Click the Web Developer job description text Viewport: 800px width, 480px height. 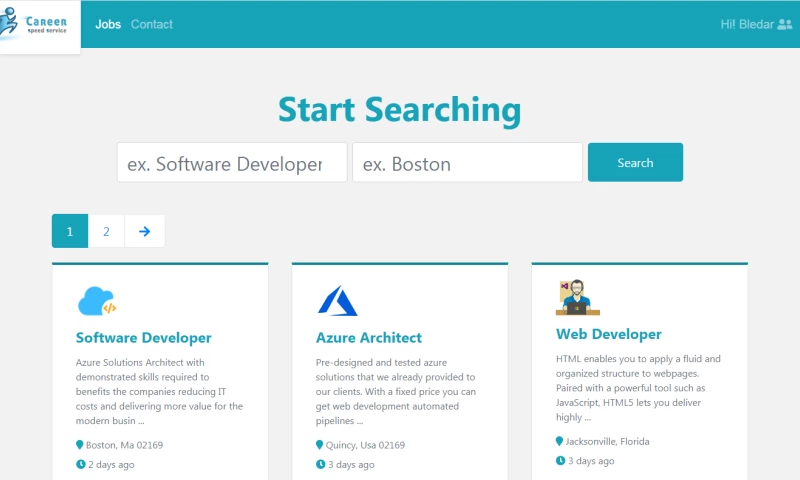[x=638, y=388]
